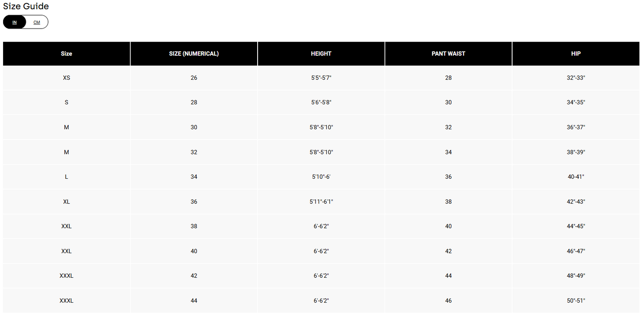The width and height of the screenshot is (644, 313).
Task: Click the SIZE (NUMERICAL) column header
Action: [194, 54]
